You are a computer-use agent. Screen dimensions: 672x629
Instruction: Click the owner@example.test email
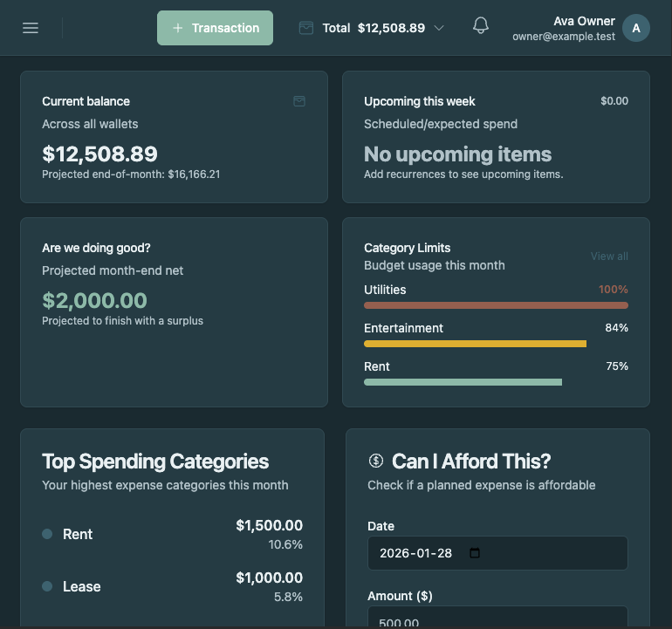pos(564,37)
